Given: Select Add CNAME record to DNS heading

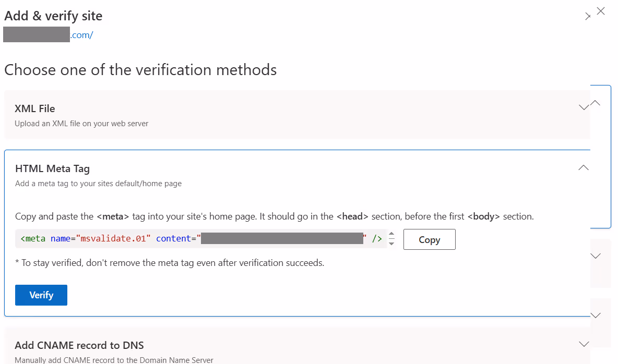Looking at the screenshot, I should point(79,345).
